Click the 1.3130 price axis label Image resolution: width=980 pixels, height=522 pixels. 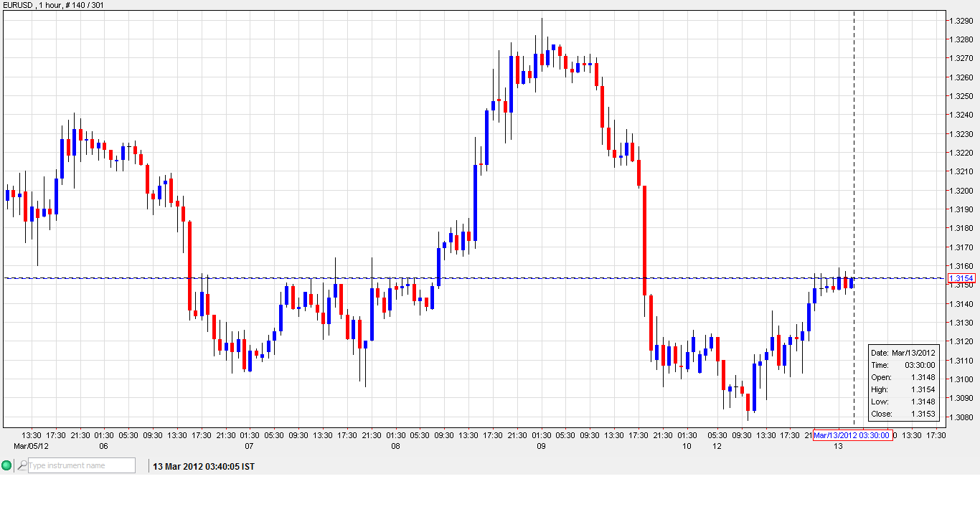[962, 323]
